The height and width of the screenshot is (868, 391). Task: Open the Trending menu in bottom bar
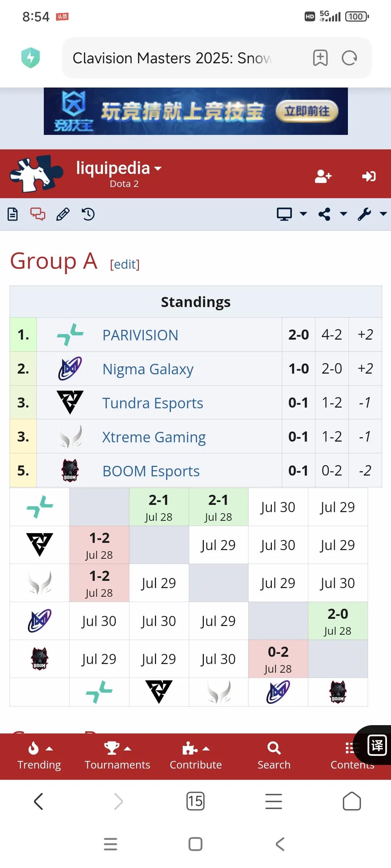point(39,756)
